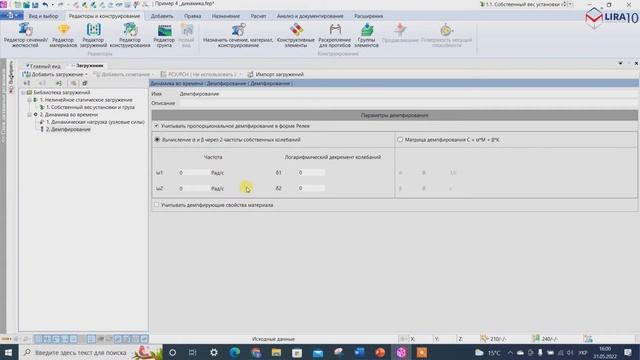Click the save icon in quick access toolbar
This screenshot has width=640, height=360.
[x=35, y=4]
